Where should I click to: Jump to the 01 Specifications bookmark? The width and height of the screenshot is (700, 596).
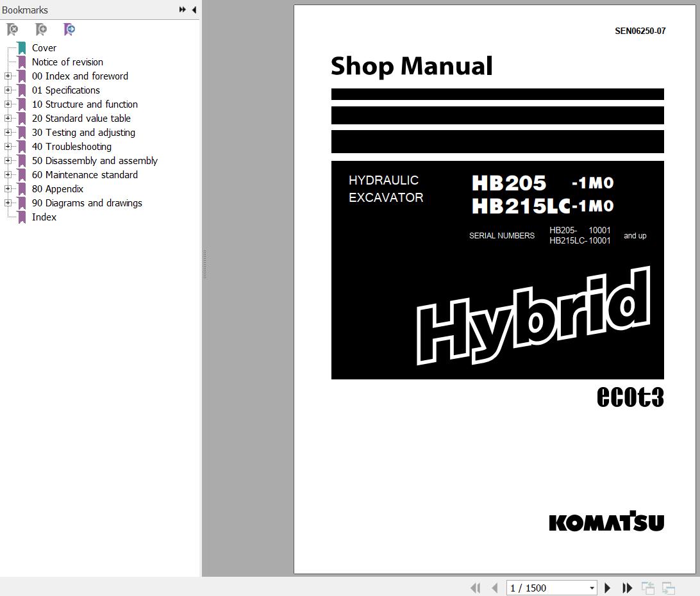pos(66,90)
